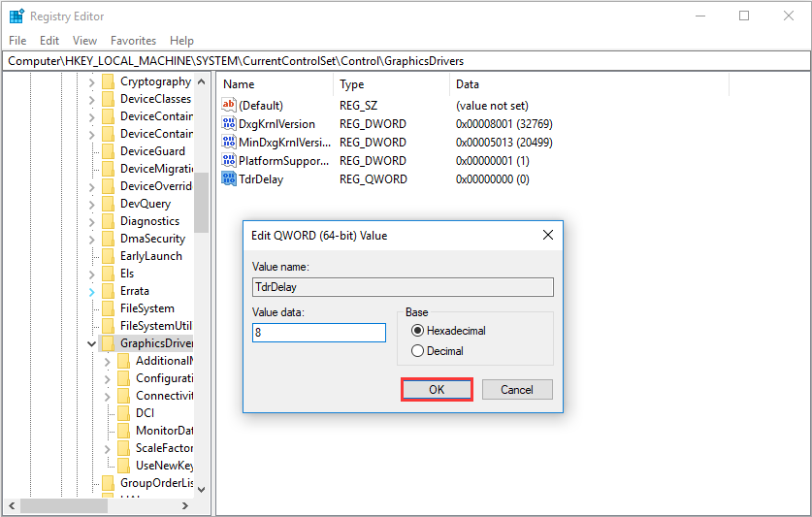
Task: Select the MinDxgKrnlVersi... DWORD icon
Action: (x=228, y=142)
